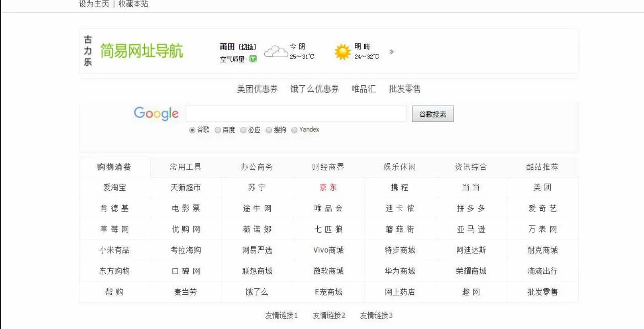
Task: Open the 网易严选 link
Action: pyautogui.click(x=257, y=250)
